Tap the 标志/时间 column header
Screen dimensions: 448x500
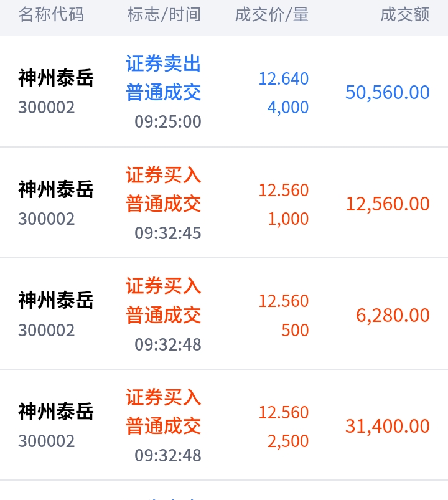tap(164, 15)
